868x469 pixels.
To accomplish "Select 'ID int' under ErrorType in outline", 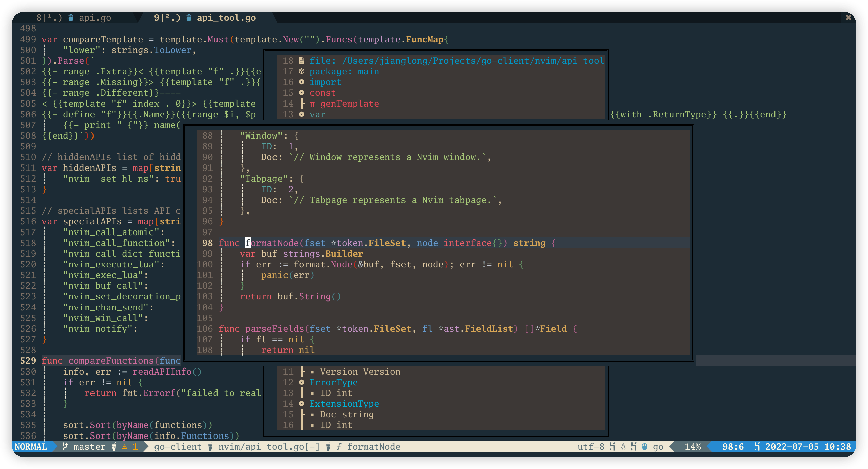I will pos(336,393).
